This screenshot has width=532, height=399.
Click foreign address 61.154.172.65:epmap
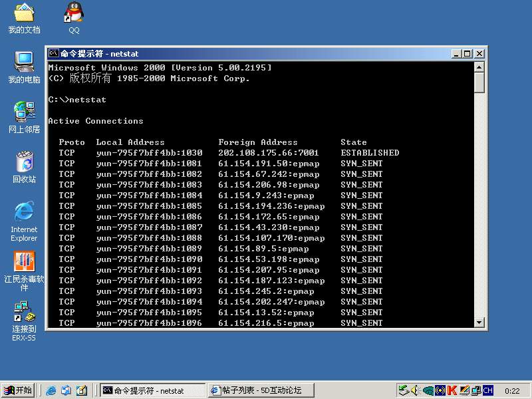click(269, 217)
